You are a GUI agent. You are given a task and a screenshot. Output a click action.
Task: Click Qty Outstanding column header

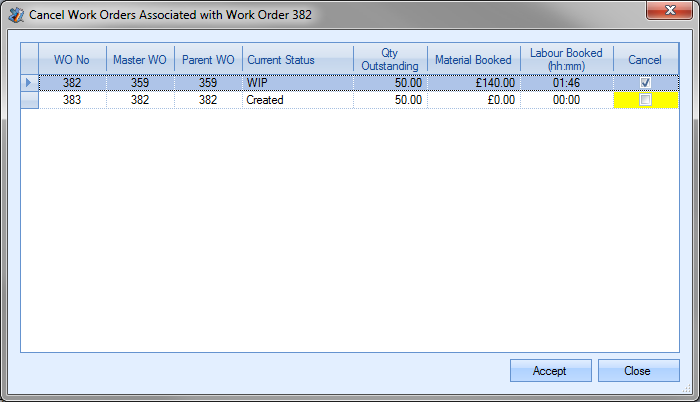pos(390,59)
